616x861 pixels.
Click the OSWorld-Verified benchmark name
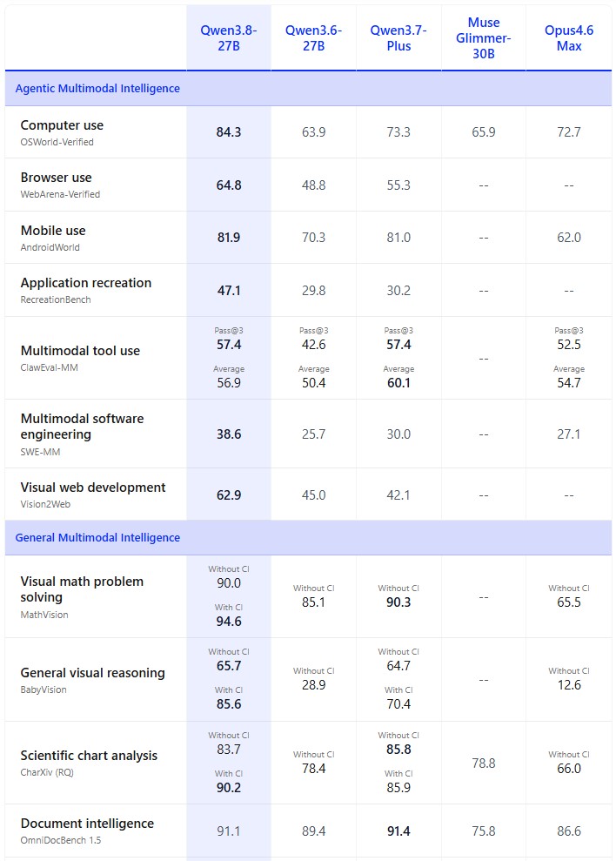click(57, 142)
